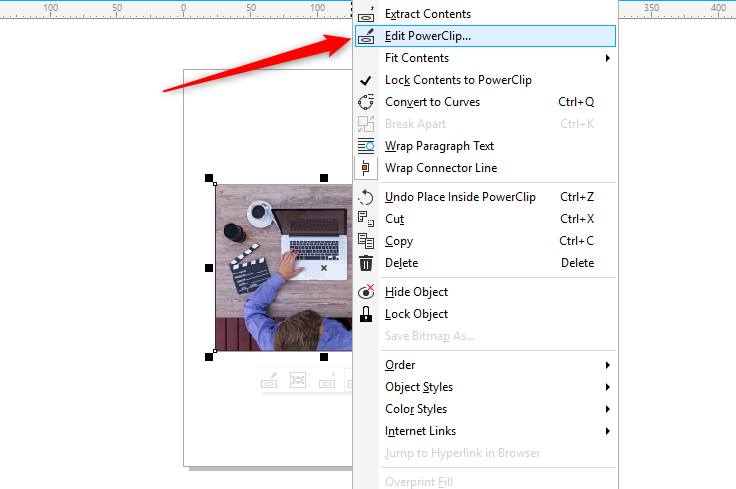
Task: Click the top-center selection handle of the image
Action: [324, 178]
